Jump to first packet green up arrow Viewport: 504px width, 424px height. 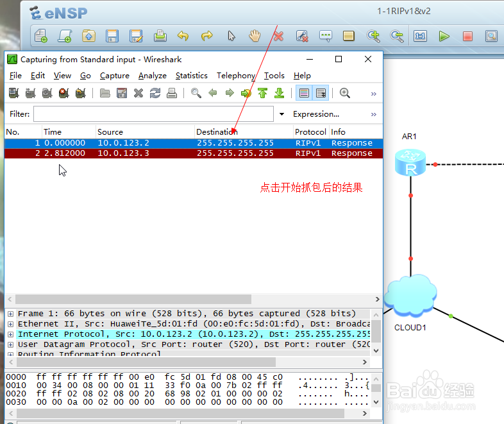click(263, 93)
